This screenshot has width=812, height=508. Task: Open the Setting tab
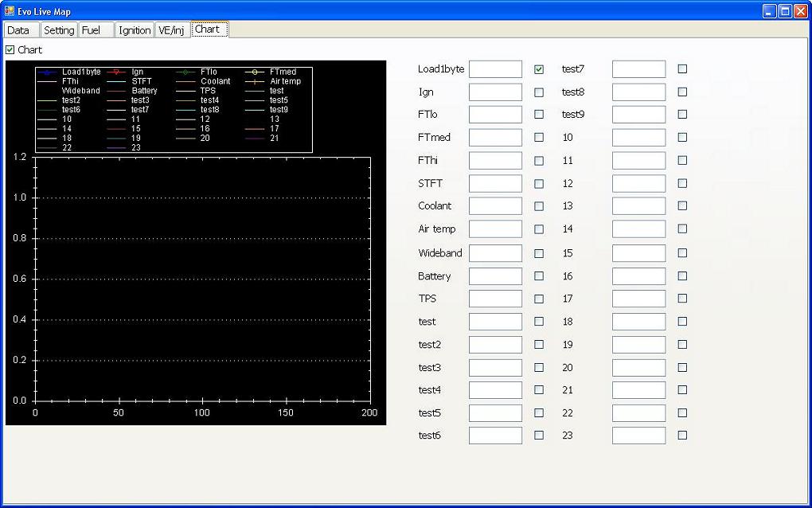click(59, 30)
